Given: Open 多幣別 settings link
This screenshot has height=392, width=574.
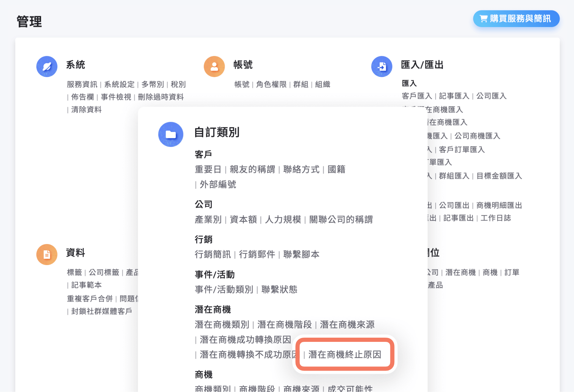Looking at the screenshot, I should click(x=153, y=85).
